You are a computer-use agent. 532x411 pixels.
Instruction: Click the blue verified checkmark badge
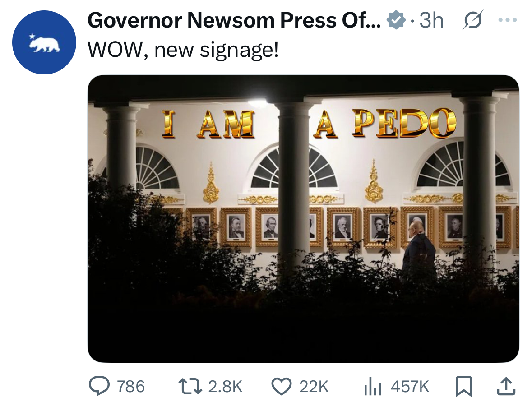(x=396, y=20)
